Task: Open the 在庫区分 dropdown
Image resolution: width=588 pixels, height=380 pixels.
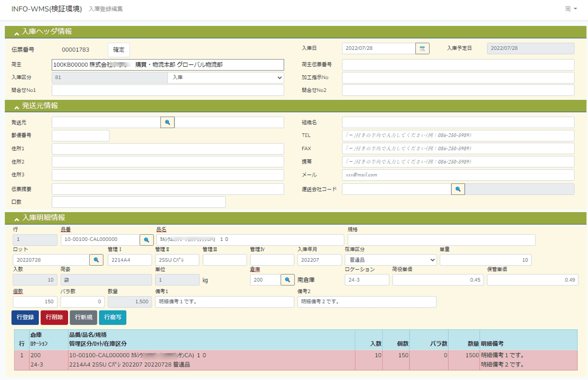Action: [x=390, y=260]
